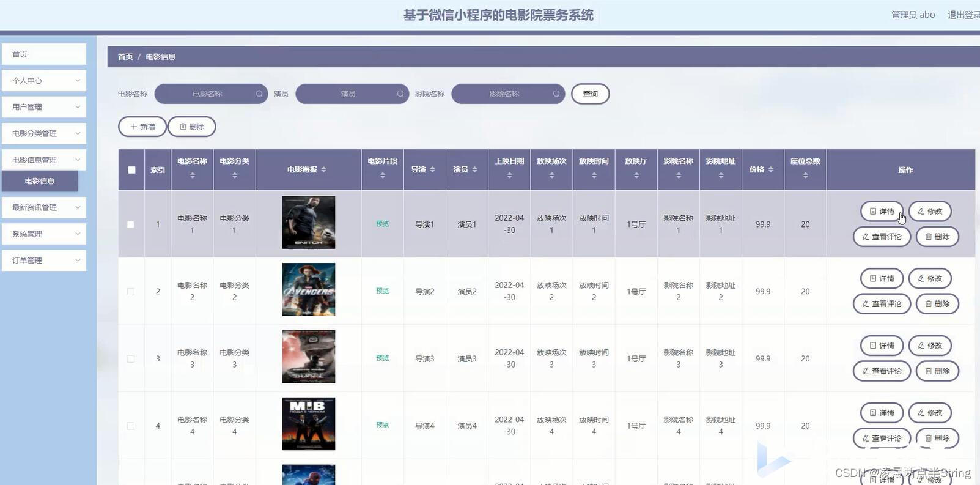Expand 订单管理 in the sidebar
Image resolution: width=980 pixels, height=485 pixels.
click(x=44, y=261)
